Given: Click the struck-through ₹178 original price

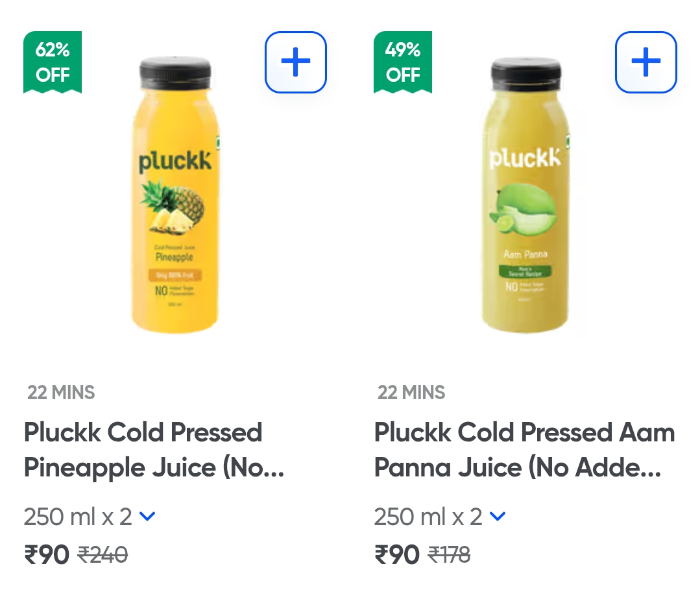Looking at the screenshot, I should [450, 555].
